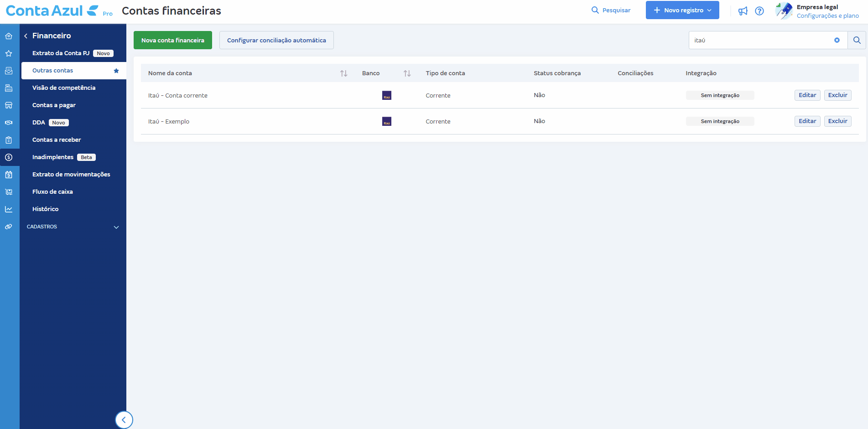Image resolution: width=868 pixels, height=429 pixels.
Task: Expand the CADASTROS section
Action: tap(116, 227)
